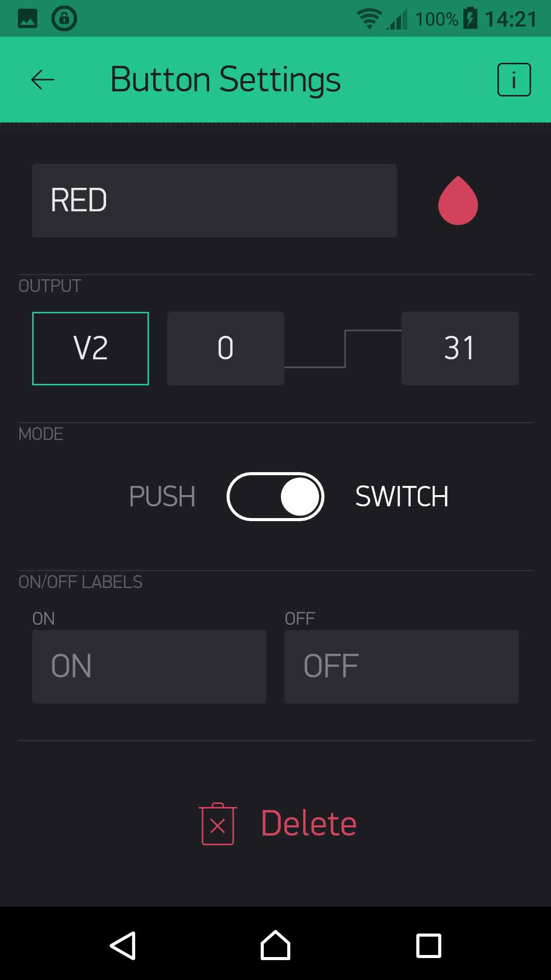
Task: Edit the low output value 0
Action: 226,349
